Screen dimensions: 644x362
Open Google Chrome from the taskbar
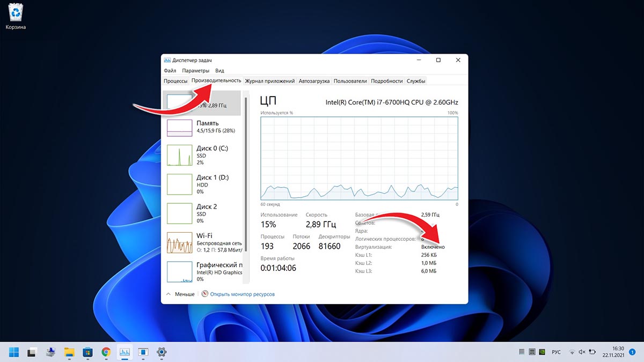pos(106,352)
